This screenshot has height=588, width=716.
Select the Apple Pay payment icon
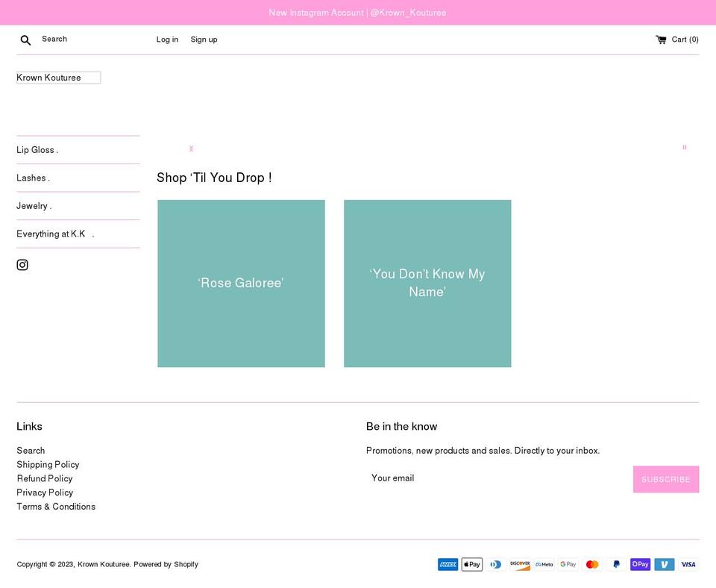tap(471, 564)
